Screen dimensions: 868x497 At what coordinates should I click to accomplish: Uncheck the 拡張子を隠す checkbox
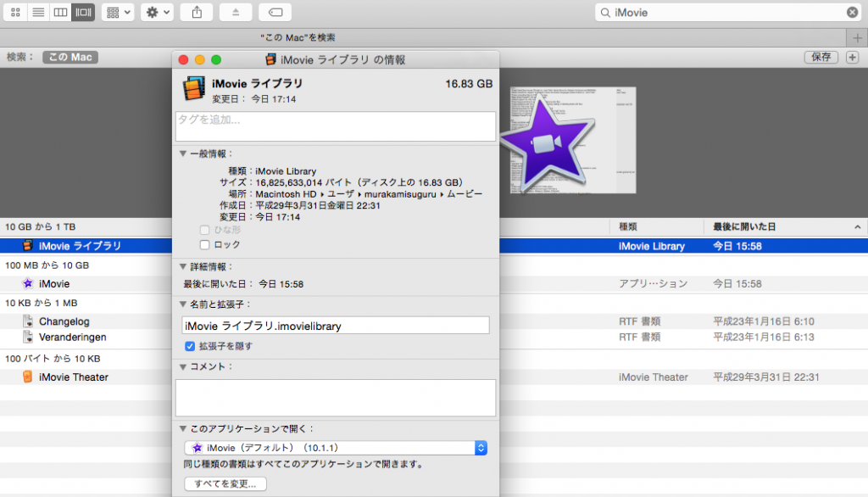coord(190,346)
